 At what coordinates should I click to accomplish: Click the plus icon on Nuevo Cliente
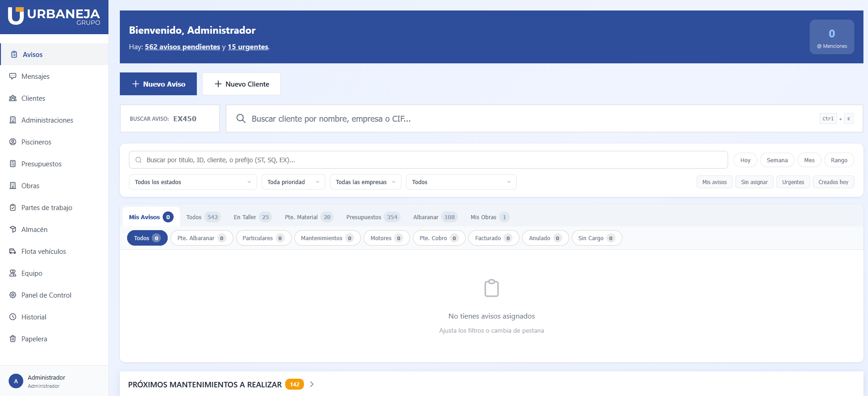[x=218, y=84]
